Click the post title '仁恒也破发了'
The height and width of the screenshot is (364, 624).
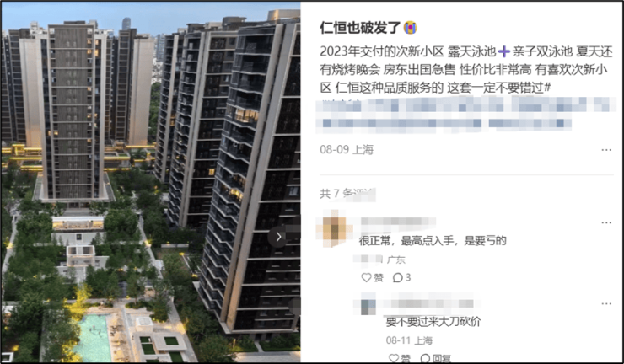click(x=360, y=28)
